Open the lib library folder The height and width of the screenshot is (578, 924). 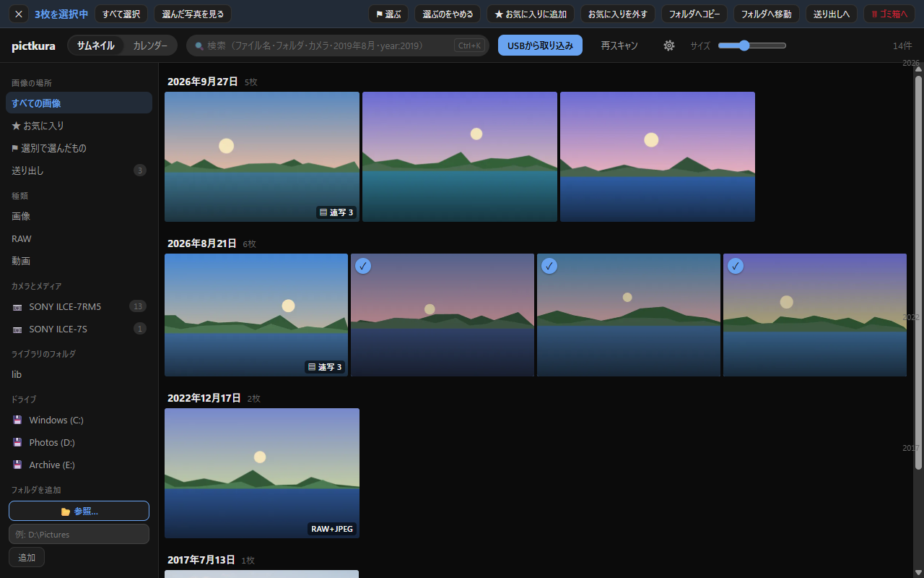pos(79,374)
